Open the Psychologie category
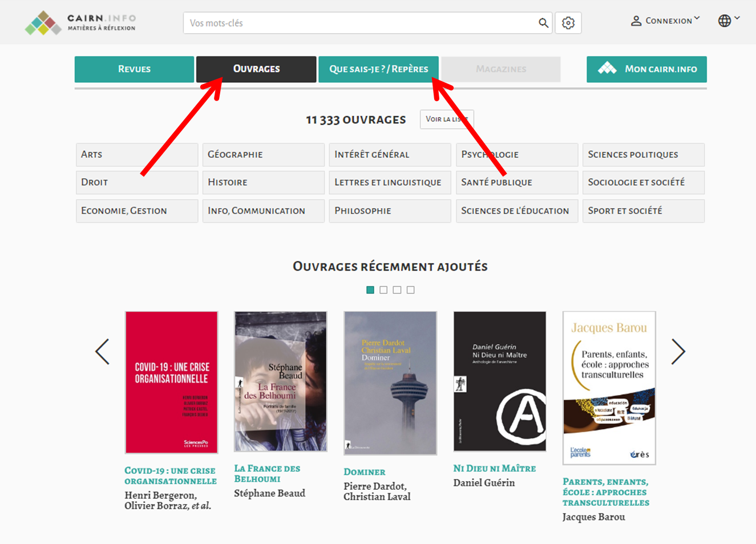 coord(517,155)
